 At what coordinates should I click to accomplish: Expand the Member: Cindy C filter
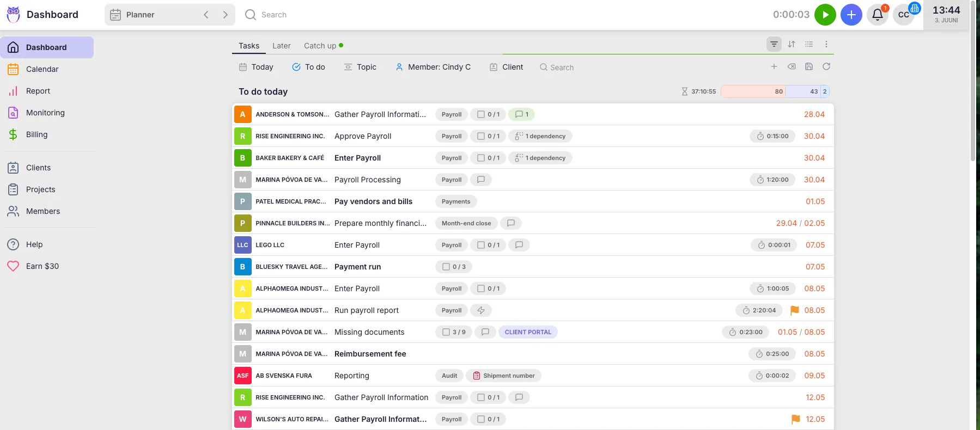433,67
